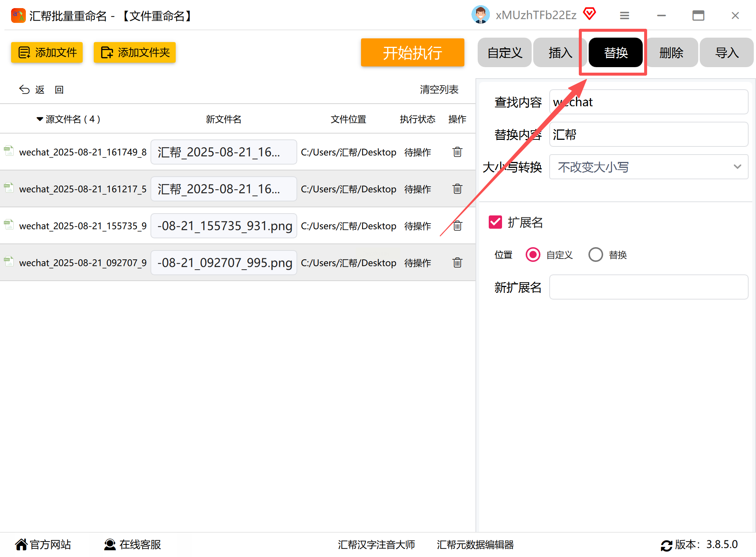Switch to the 插入 tab

tap(560, 53)
